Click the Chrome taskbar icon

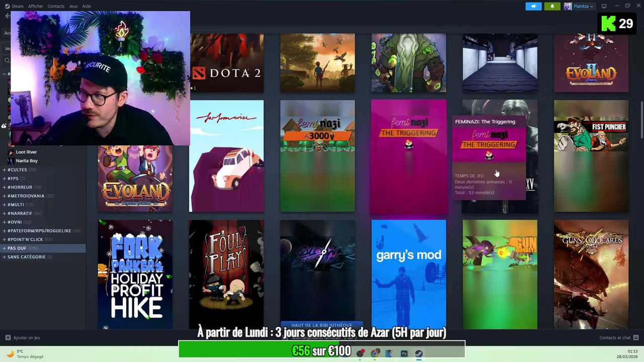375,353
